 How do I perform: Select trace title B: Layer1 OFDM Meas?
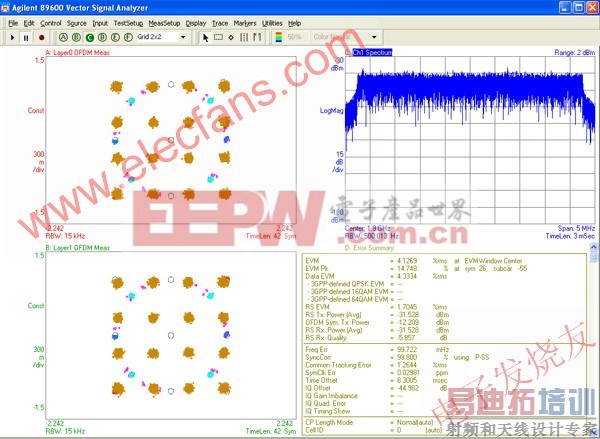pos(78,248)
